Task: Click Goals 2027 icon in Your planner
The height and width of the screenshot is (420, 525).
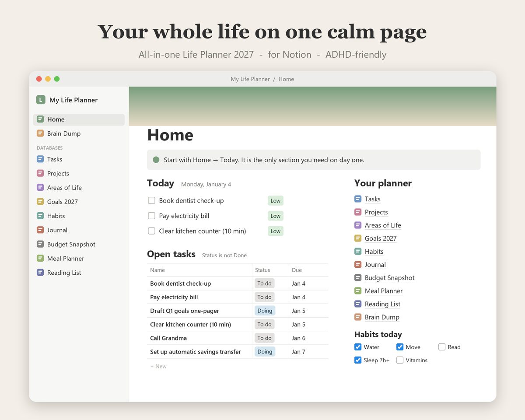Action: point(358,238)
